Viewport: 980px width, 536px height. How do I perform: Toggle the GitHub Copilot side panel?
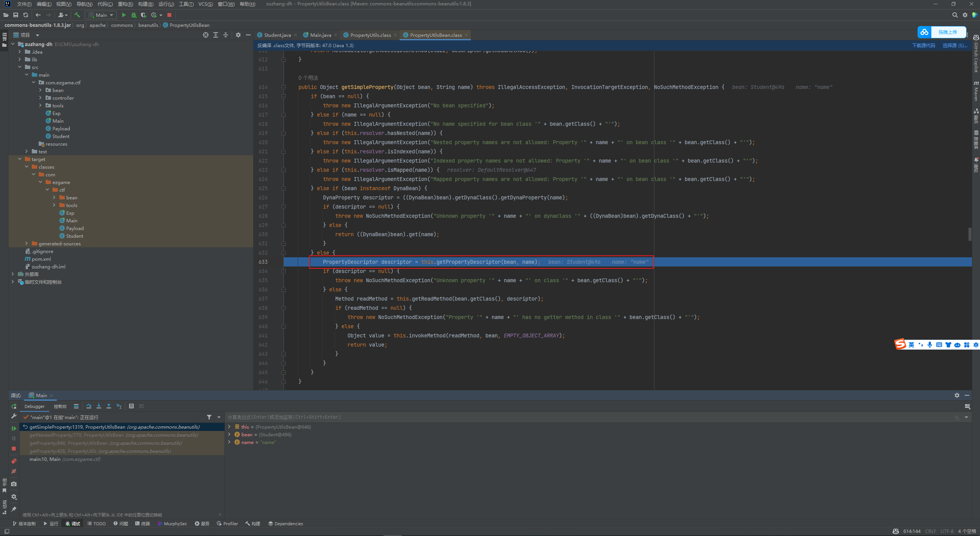coord(976,54)
